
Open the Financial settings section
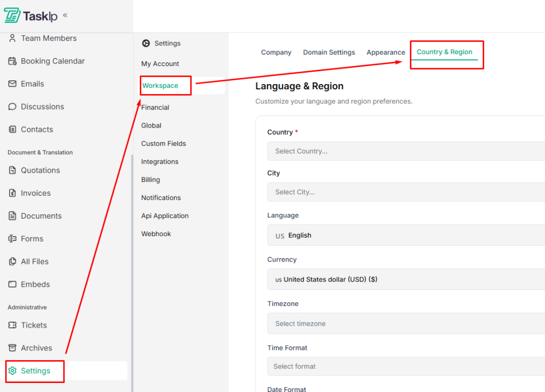155,107
